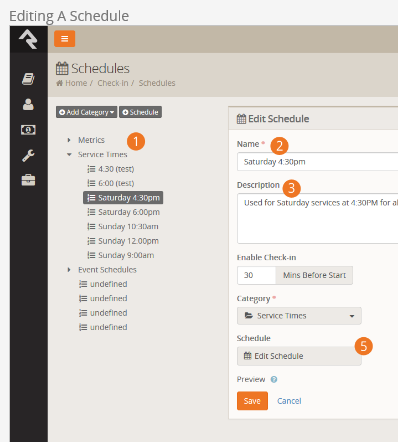Open the person icon in left sidebar
This screenshot has height=442, width=398.
[x=28, y=104]
